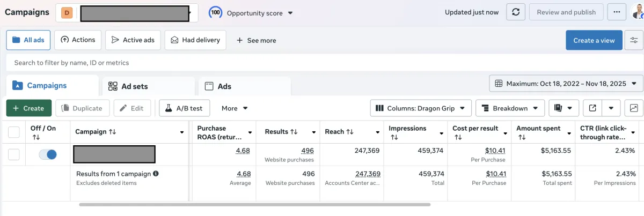Click the Create a view button
644x216 pixels.
point(594,40)
